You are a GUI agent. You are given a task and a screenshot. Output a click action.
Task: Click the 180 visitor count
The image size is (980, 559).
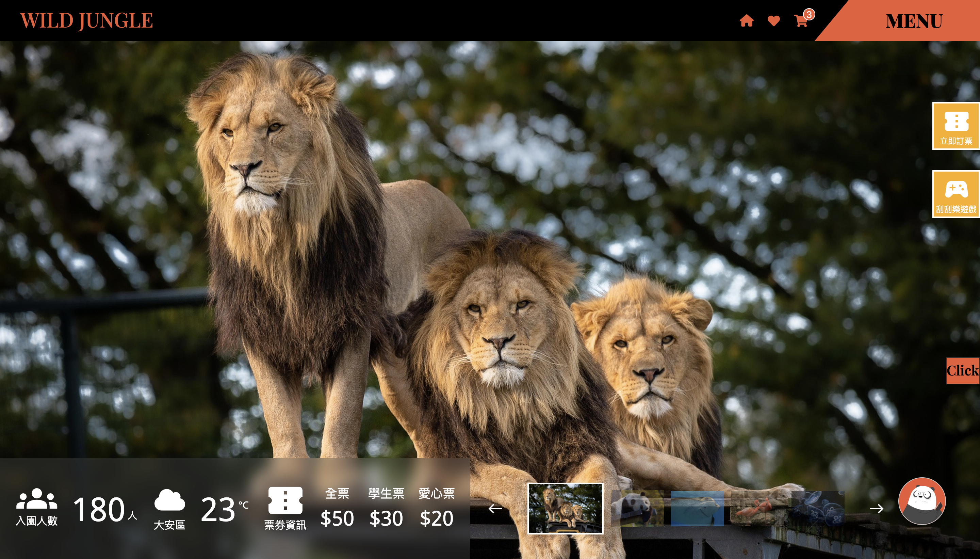(99, 510)
